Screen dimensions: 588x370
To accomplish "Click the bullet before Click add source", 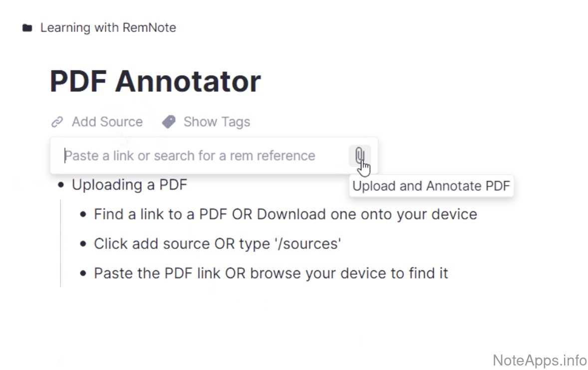I will pyautogui.click(x=83, y=244).
